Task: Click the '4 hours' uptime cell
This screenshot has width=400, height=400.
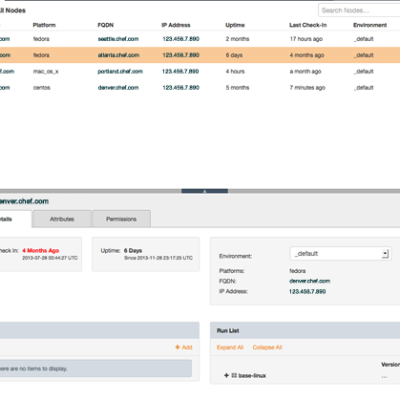Action: pyautogui.click(x=235, y=71)
